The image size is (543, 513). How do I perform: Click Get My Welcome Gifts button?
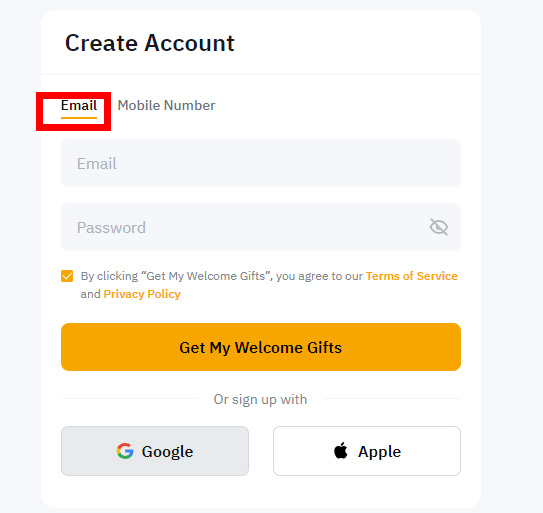pyautogui.click(x=261, y=347)
